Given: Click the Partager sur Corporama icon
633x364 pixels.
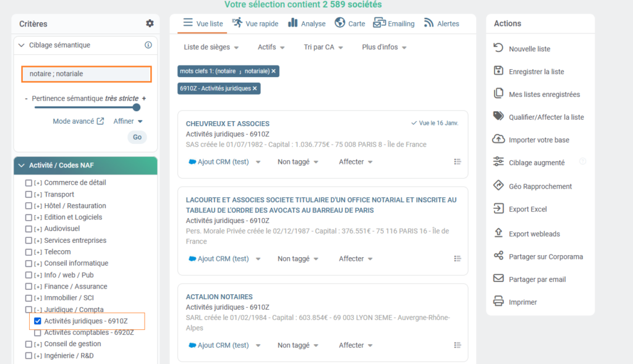Looking at the screenshot, I should (498, 256).
